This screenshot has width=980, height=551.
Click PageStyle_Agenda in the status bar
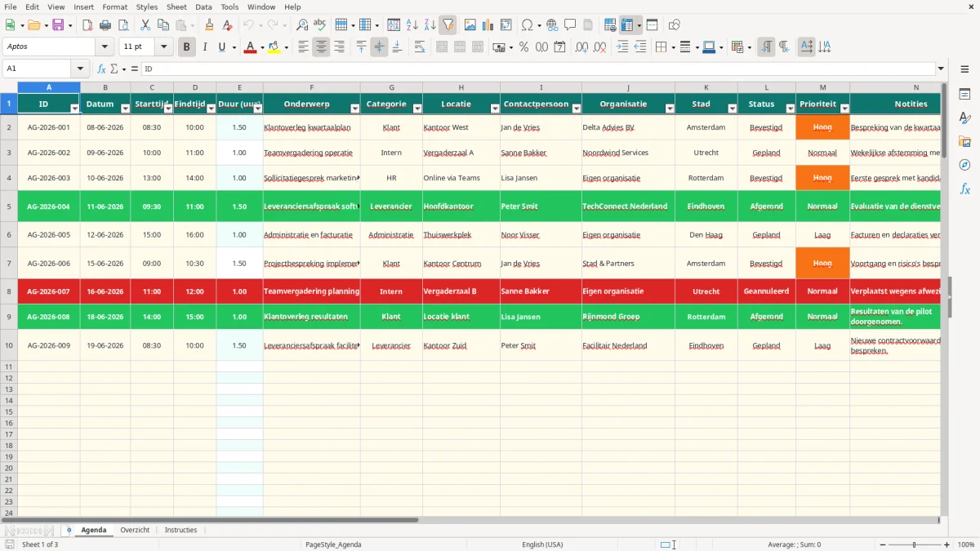click(x=333, y=544)
